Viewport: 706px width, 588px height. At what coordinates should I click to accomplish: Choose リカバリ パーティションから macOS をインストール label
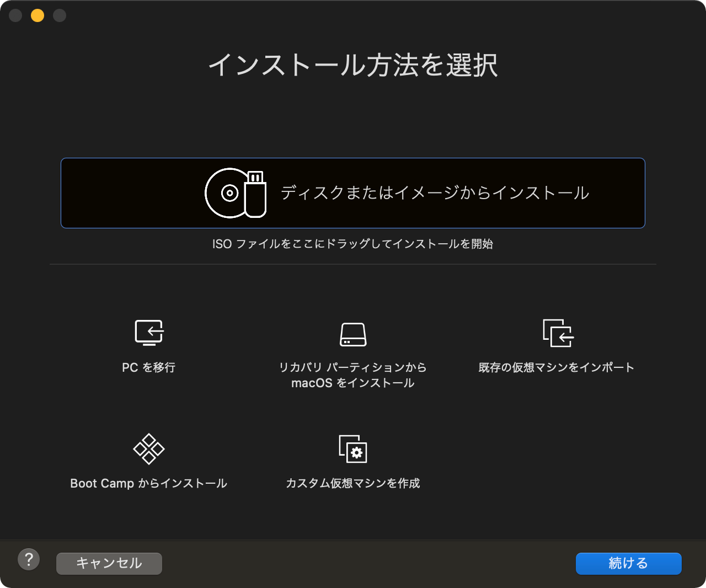point(353,375)
